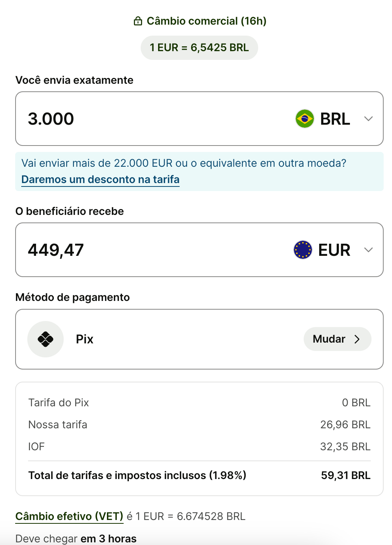Screen dimensions: 392x545
Task: Expand the EUR currency dropdown chevron
Action: tap(368, 250)
